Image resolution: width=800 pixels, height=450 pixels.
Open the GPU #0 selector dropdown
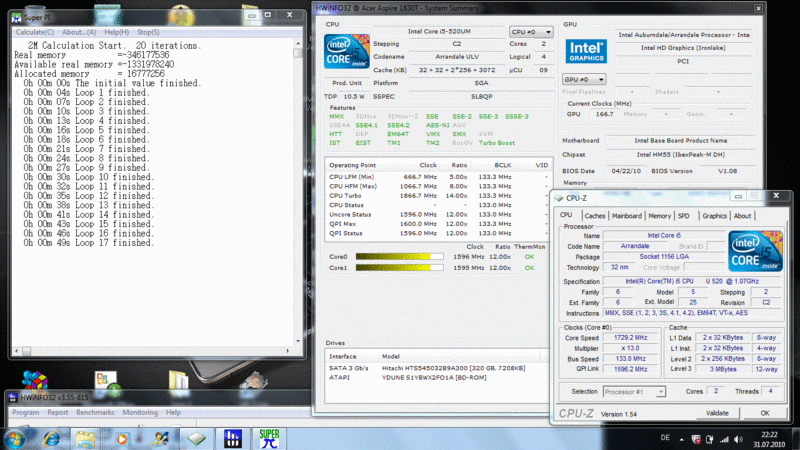click(x=584, y=80)
